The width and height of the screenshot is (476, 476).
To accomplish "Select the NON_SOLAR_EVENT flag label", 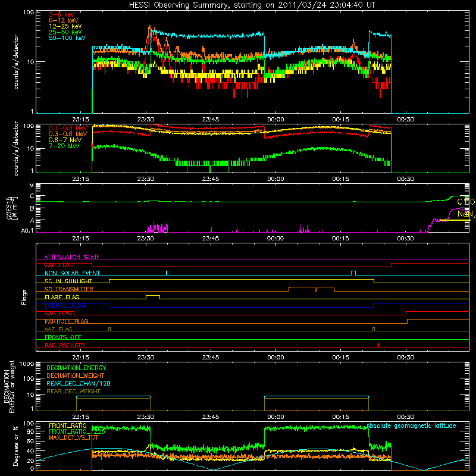I will coord(72,273).
